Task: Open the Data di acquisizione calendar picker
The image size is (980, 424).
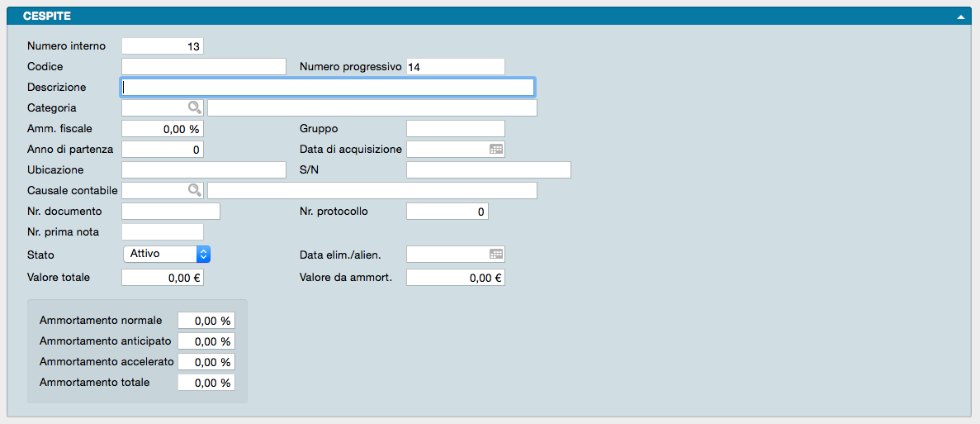Action: (x=495, y=150)
